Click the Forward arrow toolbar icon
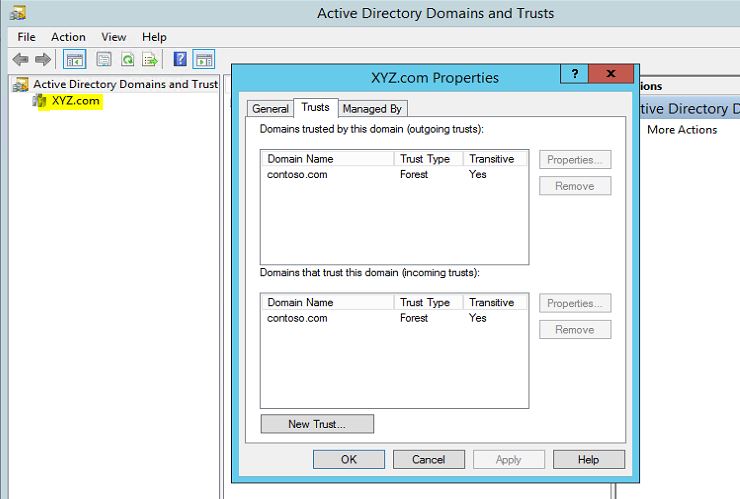Screen dimensions: 740x499 pyautogui.click(x=43, y=59)
